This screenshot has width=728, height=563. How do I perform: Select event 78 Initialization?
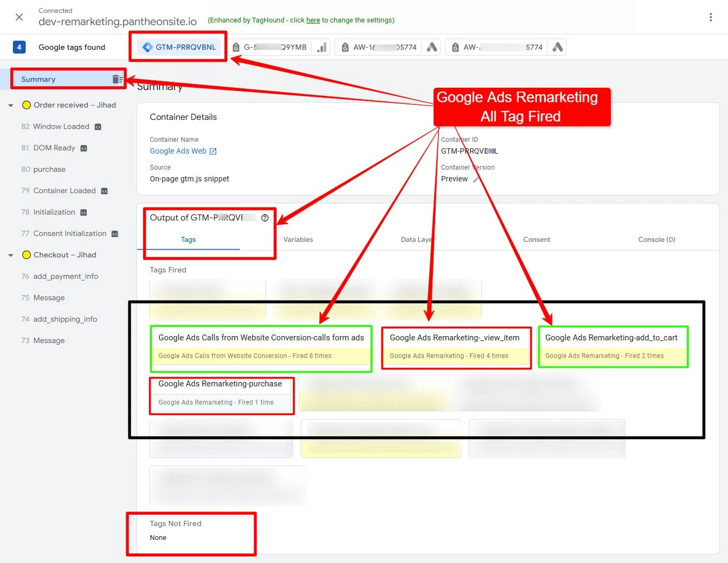click(49, 212)
